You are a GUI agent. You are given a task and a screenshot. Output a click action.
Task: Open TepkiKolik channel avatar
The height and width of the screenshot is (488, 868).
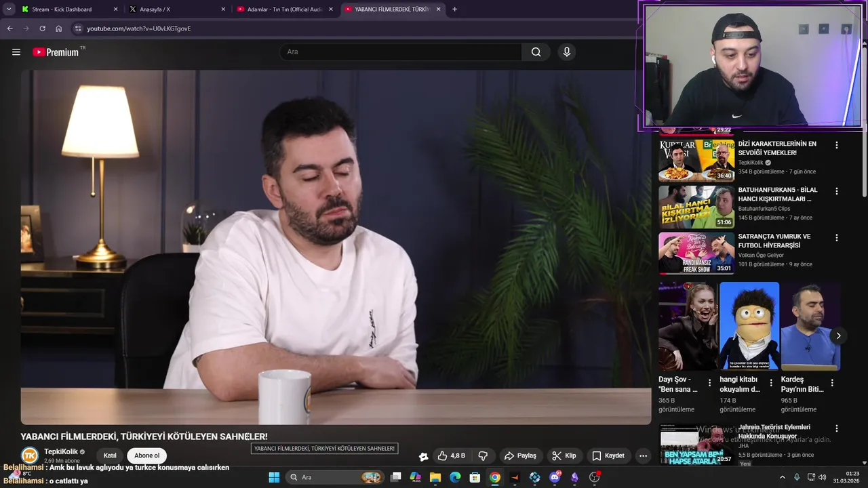point(30,455)
